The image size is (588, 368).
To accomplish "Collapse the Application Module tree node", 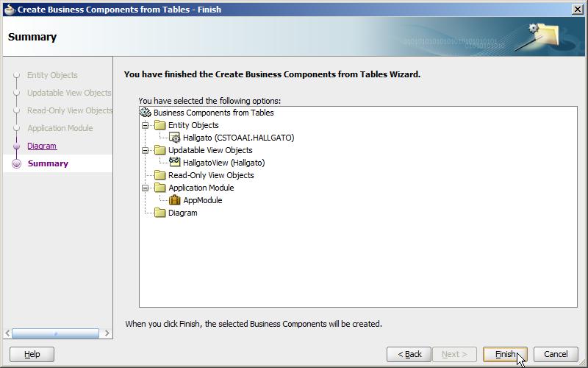I will tap(145, 188).
